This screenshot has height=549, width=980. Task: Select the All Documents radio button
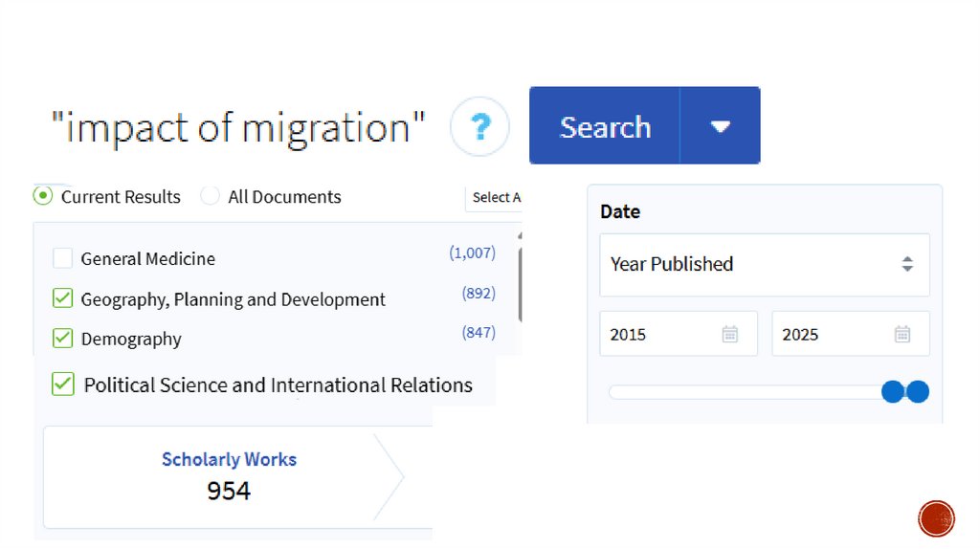(210, 196)
